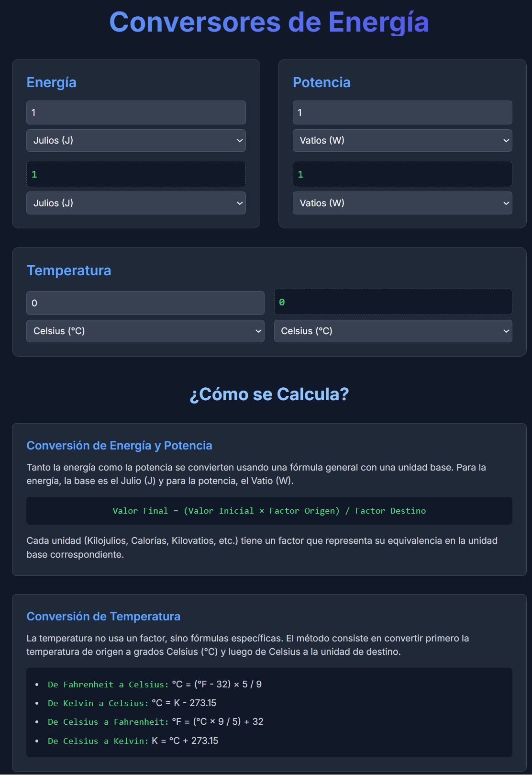Click the De Kelvin a Celsius formula
The width and height of the screenshot is (532, 775).
[x=132, y=703]
